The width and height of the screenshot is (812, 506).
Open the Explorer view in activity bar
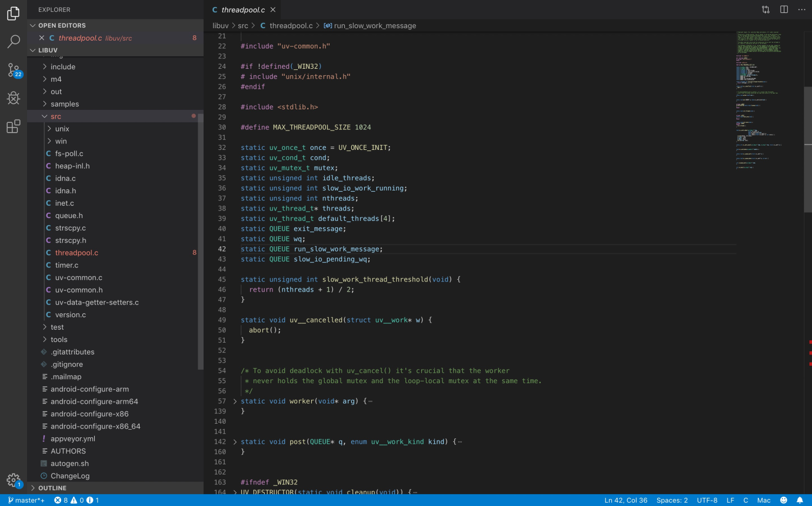[x=14, y=14]
